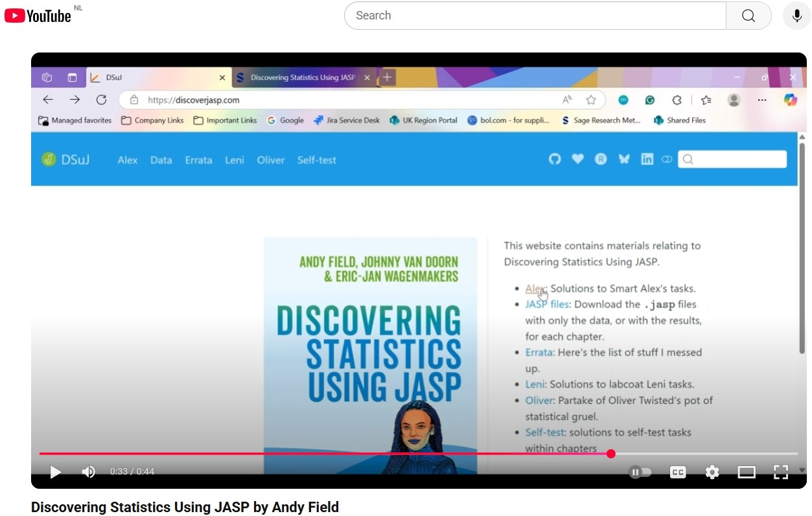Click the YouTube search magnifier button

[748, 16]
